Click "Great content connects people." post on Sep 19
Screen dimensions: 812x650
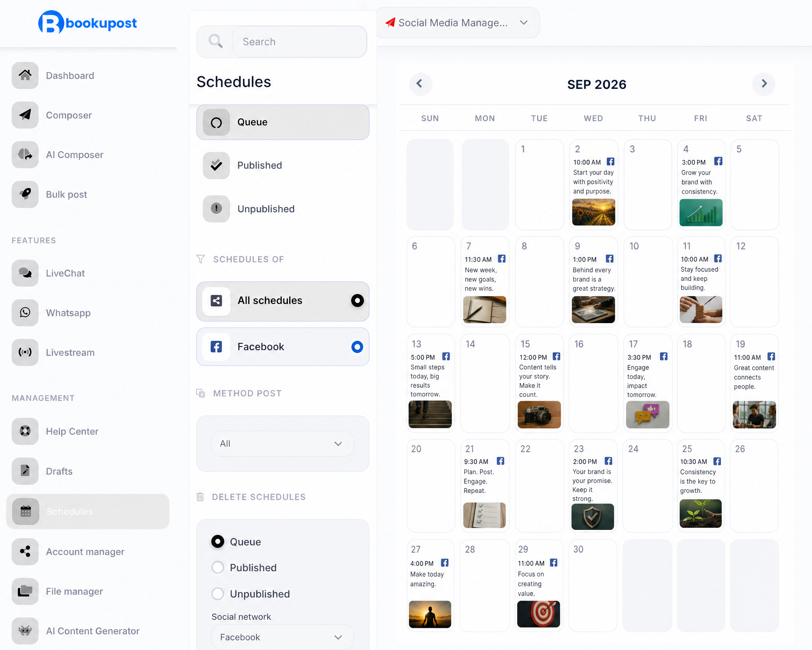(x=754, y=377)
